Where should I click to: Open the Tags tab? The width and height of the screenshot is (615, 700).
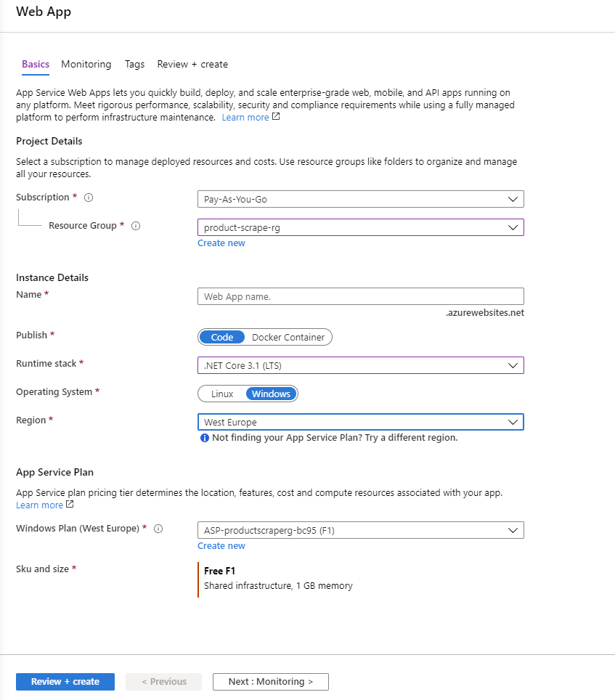coord(134,65)
